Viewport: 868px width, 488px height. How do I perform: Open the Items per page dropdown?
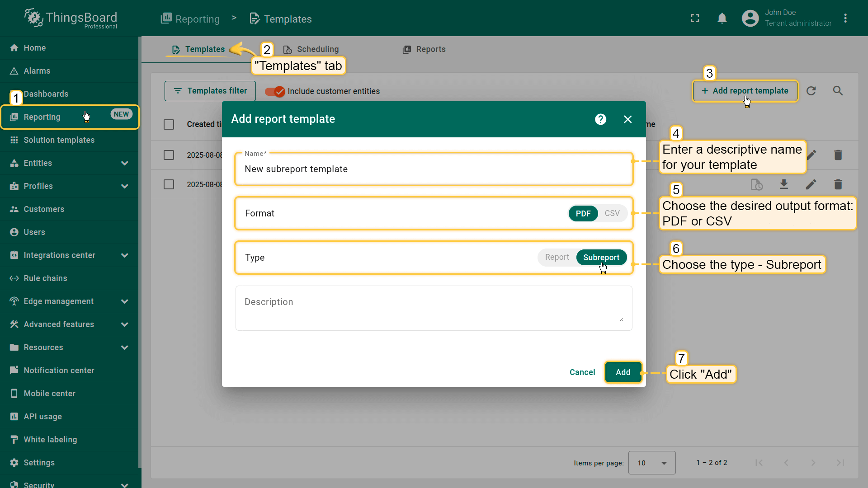651,463
